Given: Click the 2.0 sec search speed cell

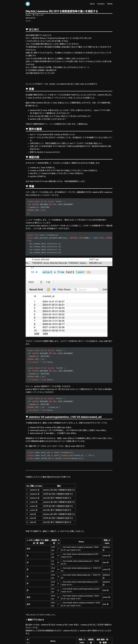Looking at the screenshot, I should [x=54, y=555].
